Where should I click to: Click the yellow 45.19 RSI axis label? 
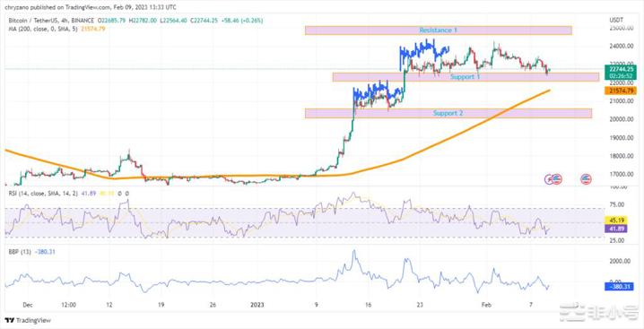[x=615, y=221]
